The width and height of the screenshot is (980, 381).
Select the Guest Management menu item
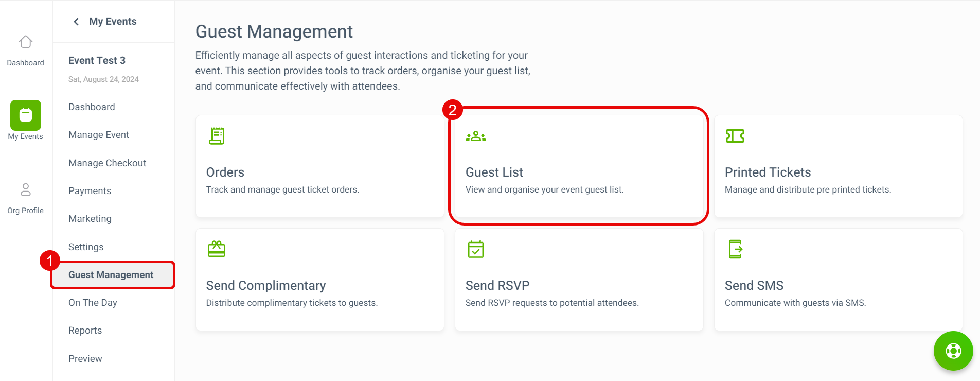(111, 275)
